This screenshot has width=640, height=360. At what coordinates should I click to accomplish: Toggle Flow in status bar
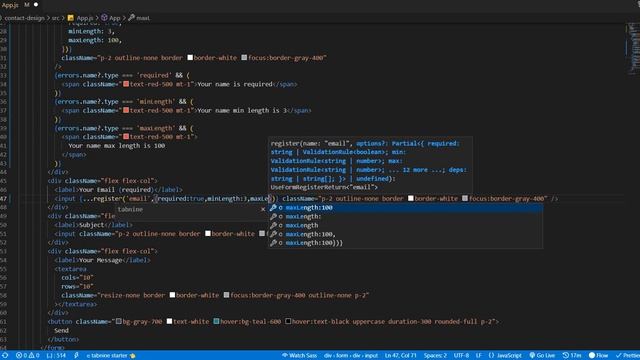(598, 356)
